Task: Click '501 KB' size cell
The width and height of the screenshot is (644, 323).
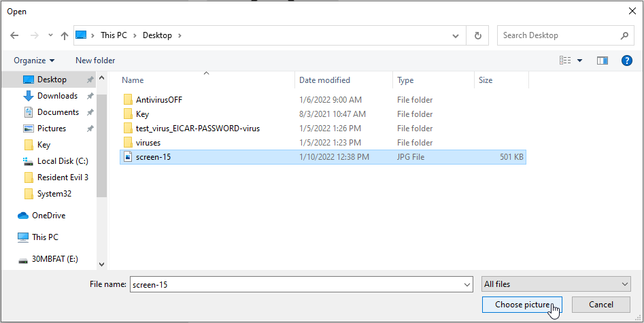Action: (x=511, y=157)
